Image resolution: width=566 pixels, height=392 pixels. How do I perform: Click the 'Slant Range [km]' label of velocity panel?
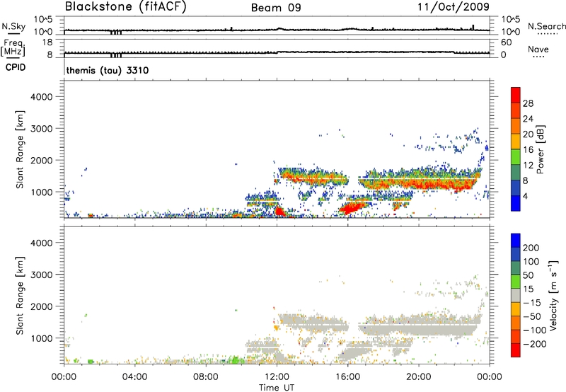20,296
